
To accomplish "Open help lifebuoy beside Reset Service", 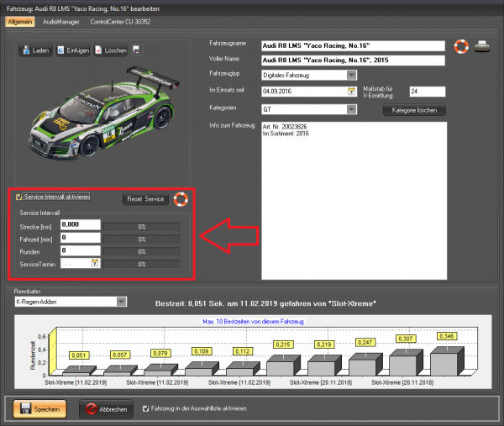I will click(x=181, y=199).
